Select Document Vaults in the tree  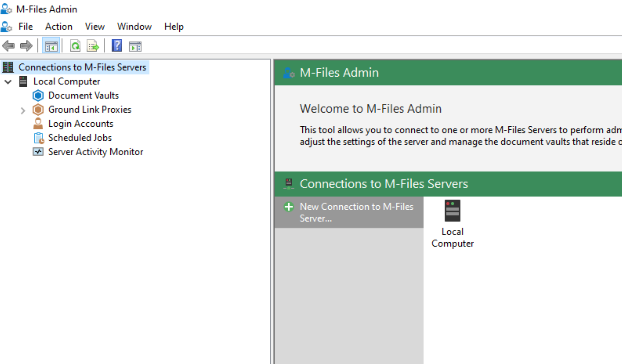(x=83, y=96)
